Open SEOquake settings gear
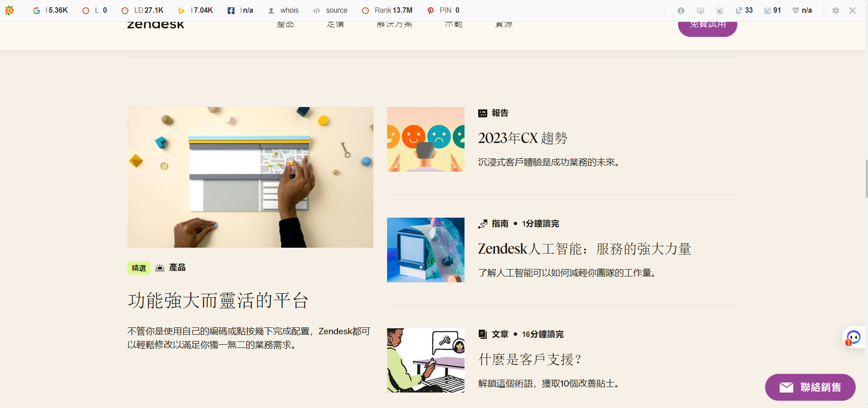Image resolution: width=868 pixels, height=408 pixels. 836,10
